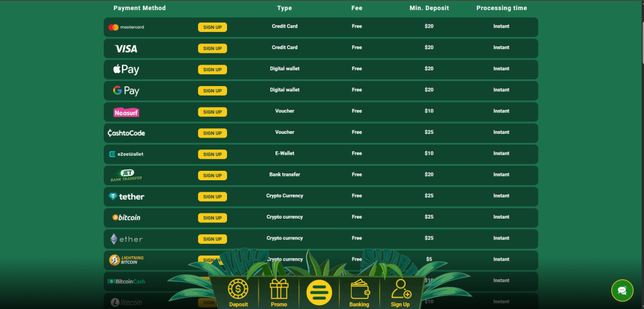Click the BitcoinCash logo
This screenshot has width=644, height=309.
pos(126,281)
